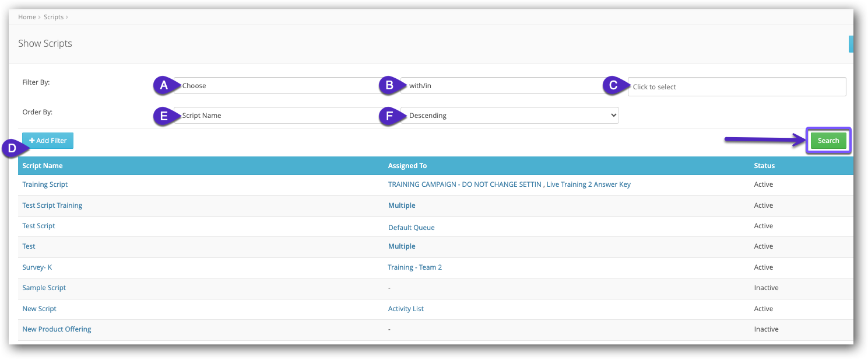Viewport: 868px width, 359px height.
Task: Select the Survey- K script
Action: tap(37, 267)
